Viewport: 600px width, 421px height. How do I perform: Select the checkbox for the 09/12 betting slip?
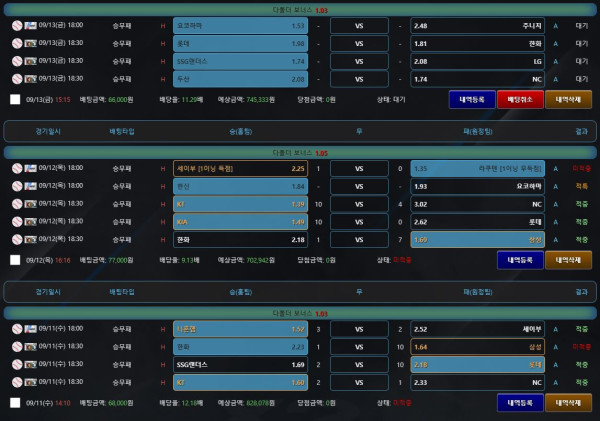pyautogui.click(x=15, y=259)
